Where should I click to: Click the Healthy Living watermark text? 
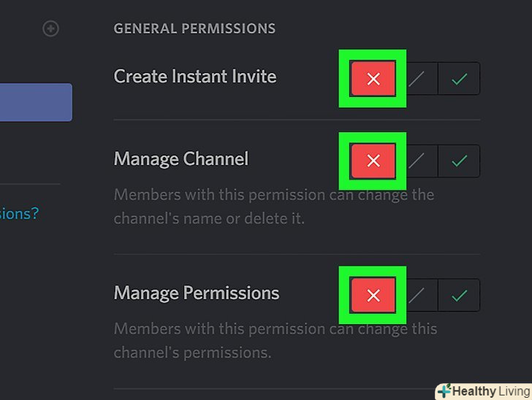tap(489, 391)
